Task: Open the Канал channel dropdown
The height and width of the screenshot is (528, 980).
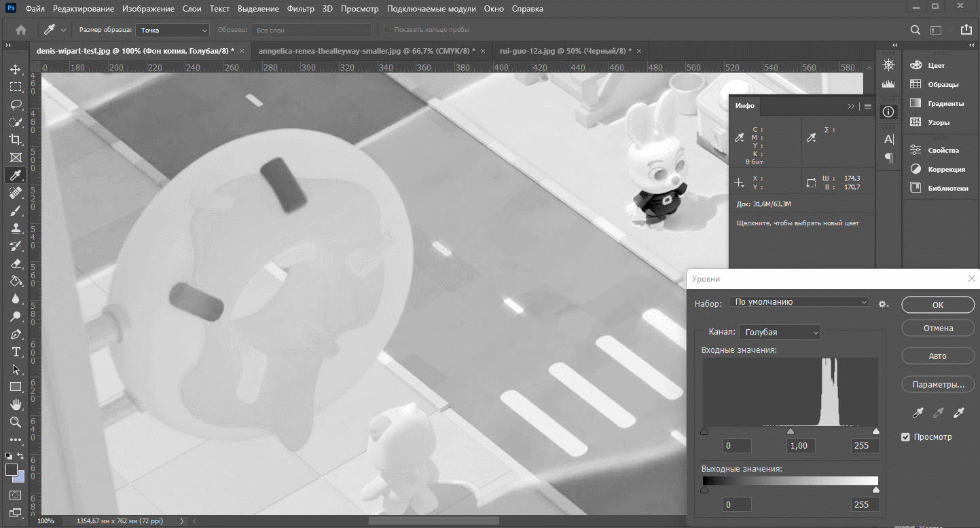Action: pyautogui.click(x=780, y=332)
